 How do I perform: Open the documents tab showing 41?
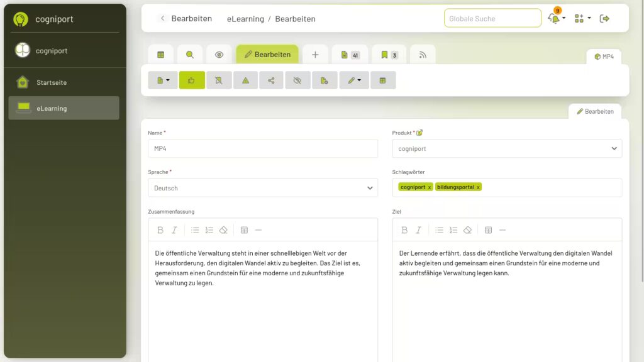[350, 55]
